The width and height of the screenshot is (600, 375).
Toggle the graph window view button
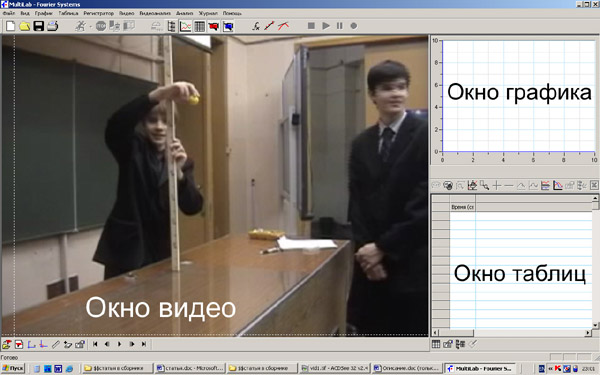186,26
